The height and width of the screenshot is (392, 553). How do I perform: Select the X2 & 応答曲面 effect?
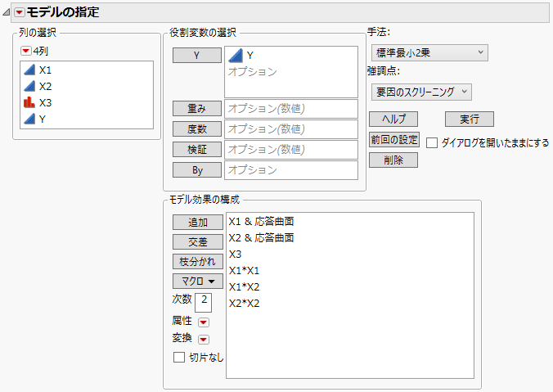click(x=261, y=238)
